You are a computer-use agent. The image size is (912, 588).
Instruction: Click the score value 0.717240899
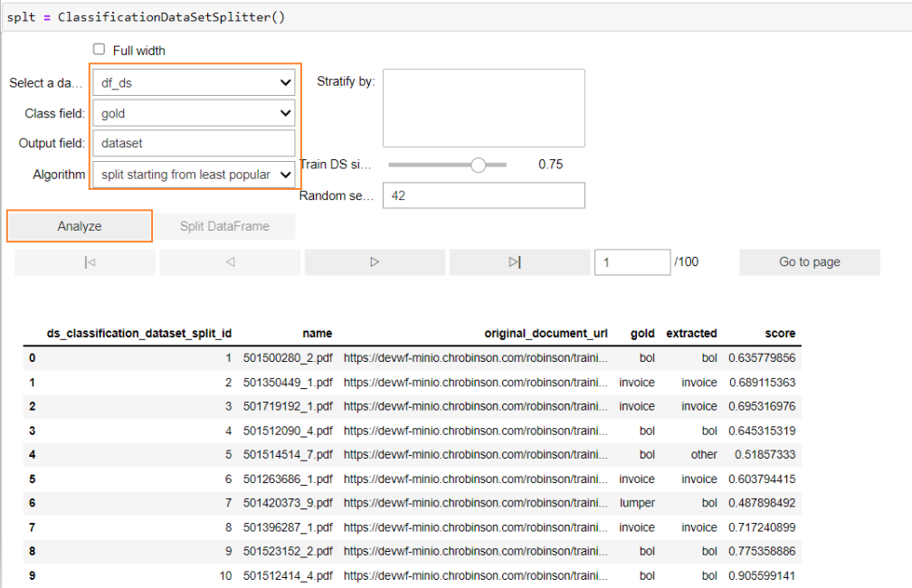(762, 527)
